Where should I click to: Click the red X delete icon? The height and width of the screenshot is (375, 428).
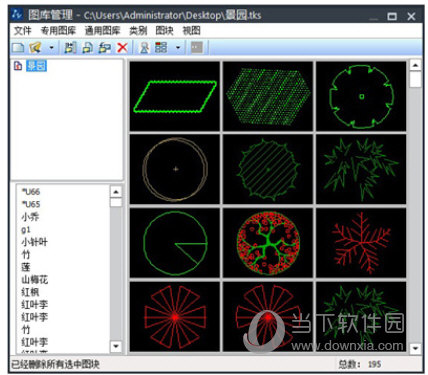122,48
